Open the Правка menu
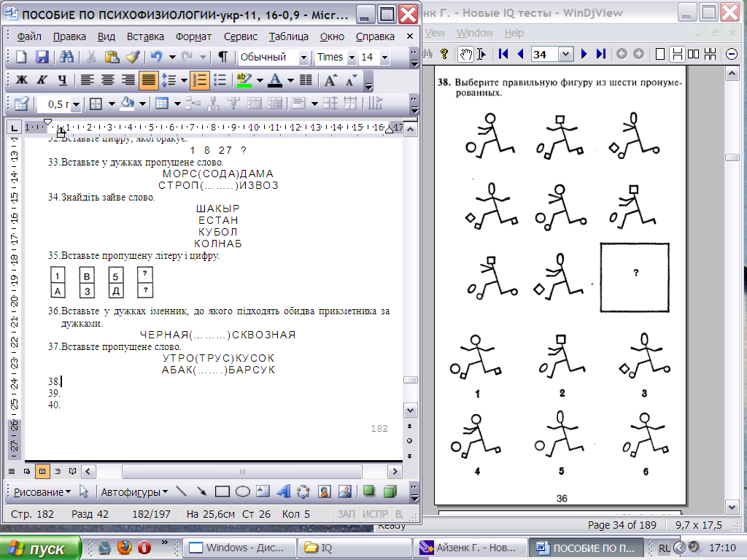Viewport: 747px width, 560px height. (69, 36)
